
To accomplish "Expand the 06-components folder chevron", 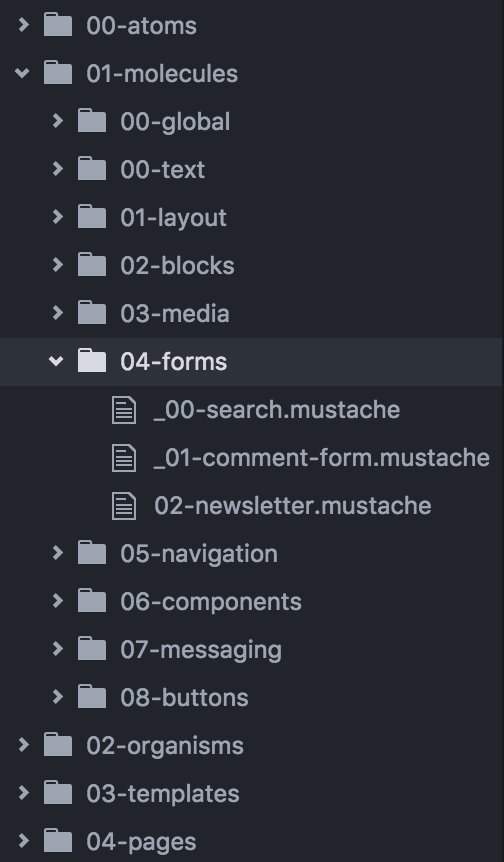I will click(x=57, y=600).
